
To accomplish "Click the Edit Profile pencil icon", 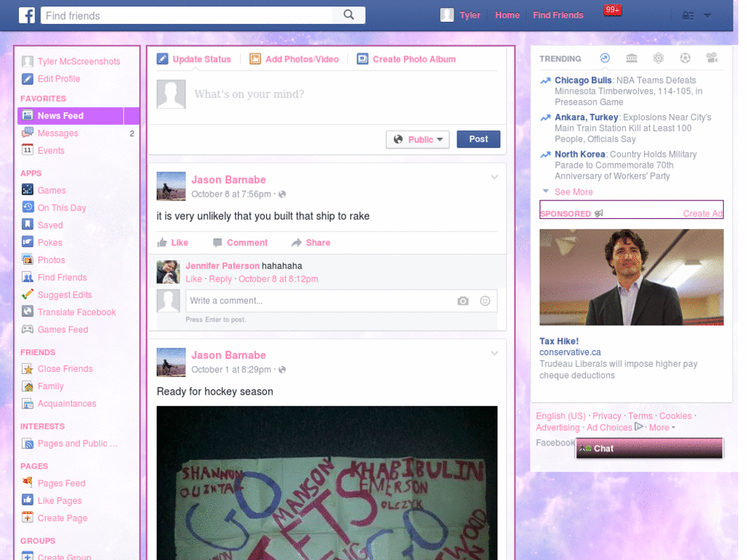I will click(x=28, y=79).
